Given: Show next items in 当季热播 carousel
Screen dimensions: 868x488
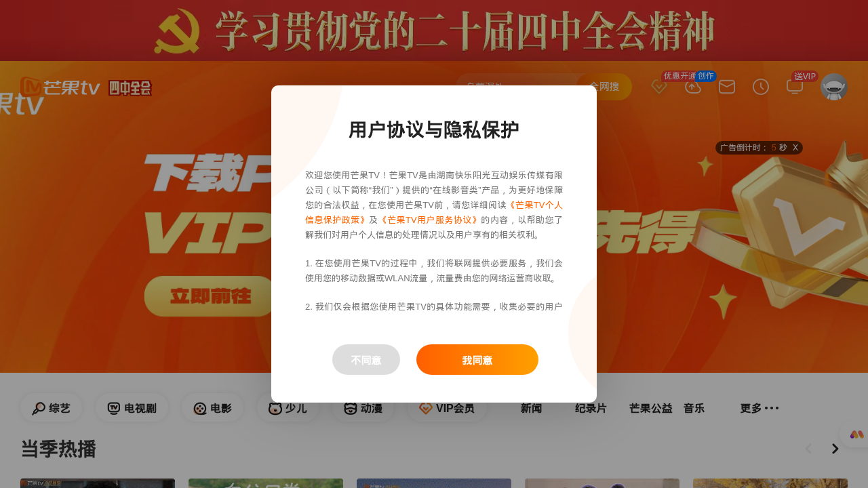Looking at the screenshot, I should (x=835, y=449).
